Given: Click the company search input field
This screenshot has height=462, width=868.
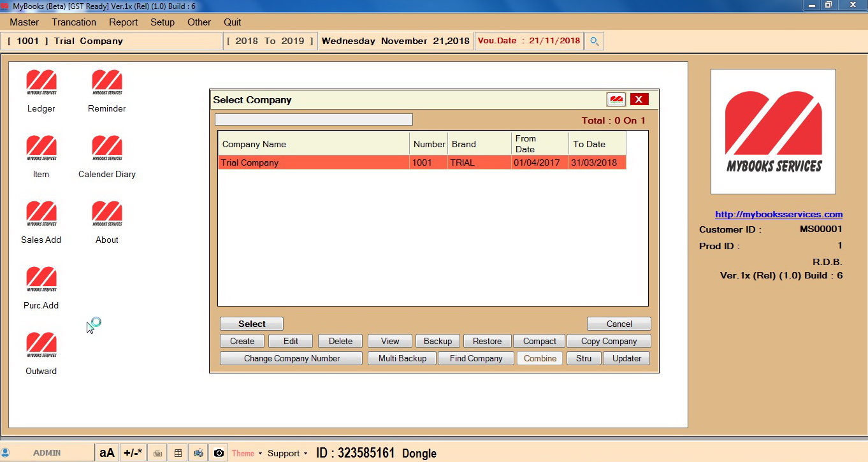Looking at the screenshot, I should click(x=314, y=120).
